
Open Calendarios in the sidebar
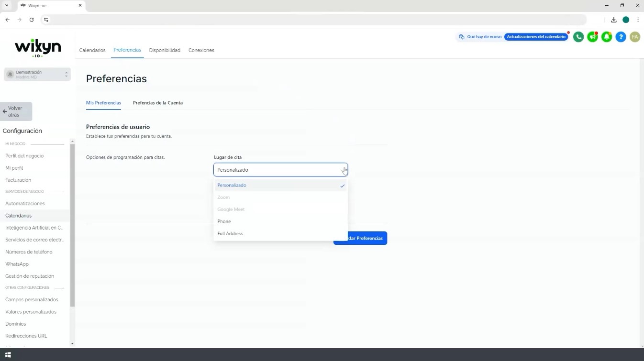pyautogui.click(x=18, y=216)
